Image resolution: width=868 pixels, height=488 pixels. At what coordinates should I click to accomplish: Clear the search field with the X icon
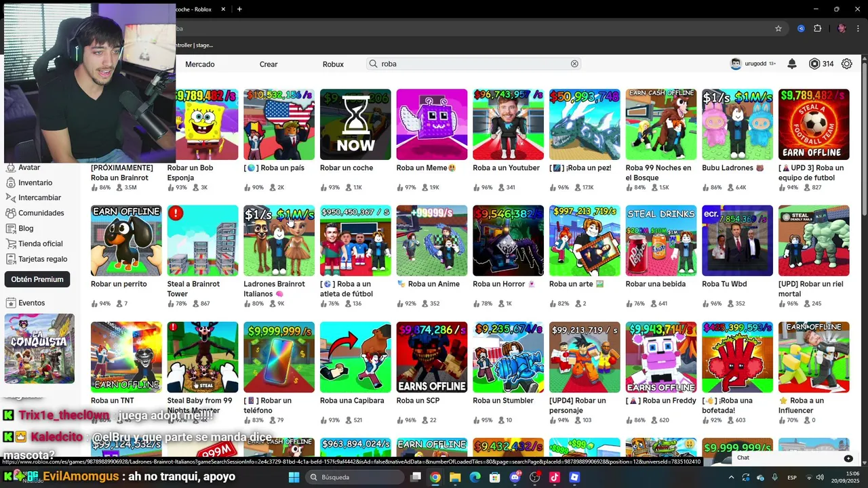click(574, 64)
